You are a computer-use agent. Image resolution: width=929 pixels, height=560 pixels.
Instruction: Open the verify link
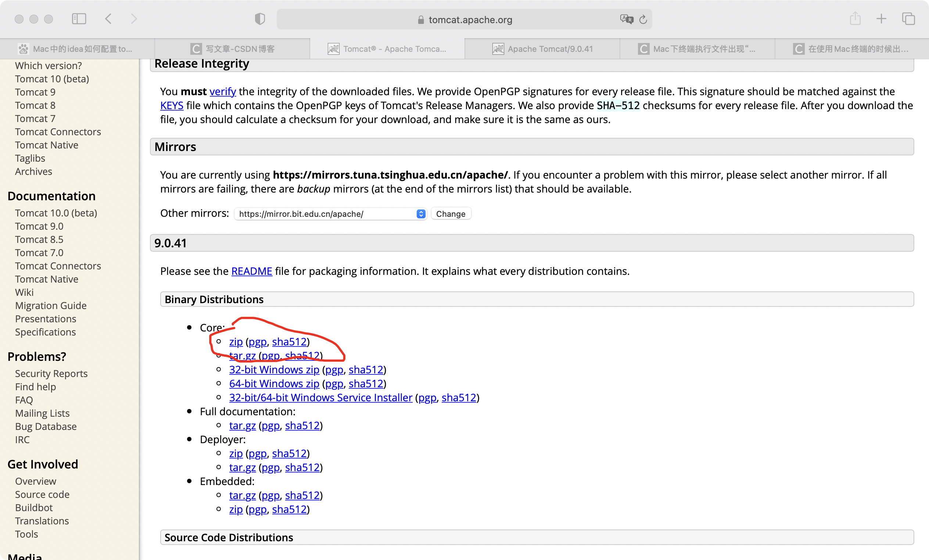click(223, 91)
